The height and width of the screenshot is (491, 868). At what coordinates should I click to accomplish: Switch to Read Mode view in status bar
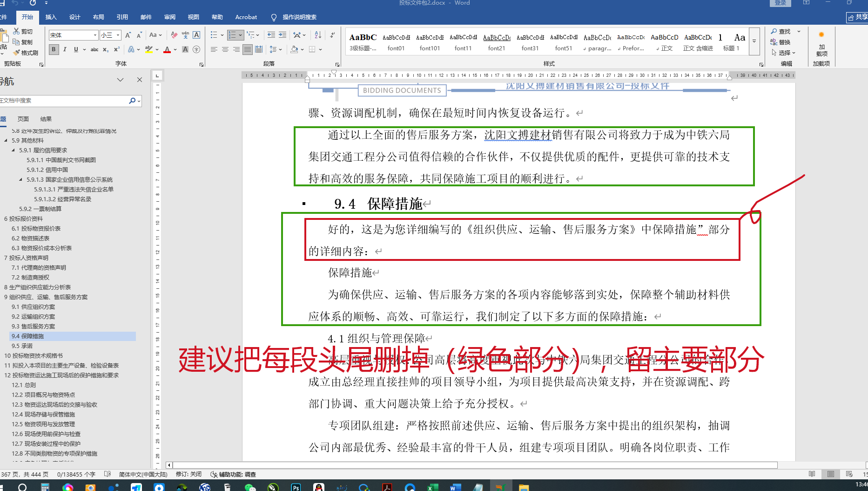click(812, 474)
